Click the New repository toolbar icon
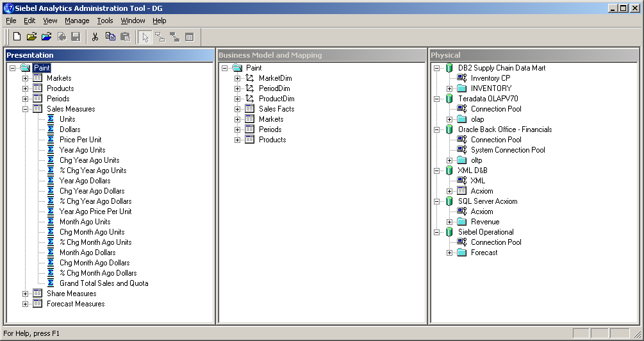 [17, 37]
